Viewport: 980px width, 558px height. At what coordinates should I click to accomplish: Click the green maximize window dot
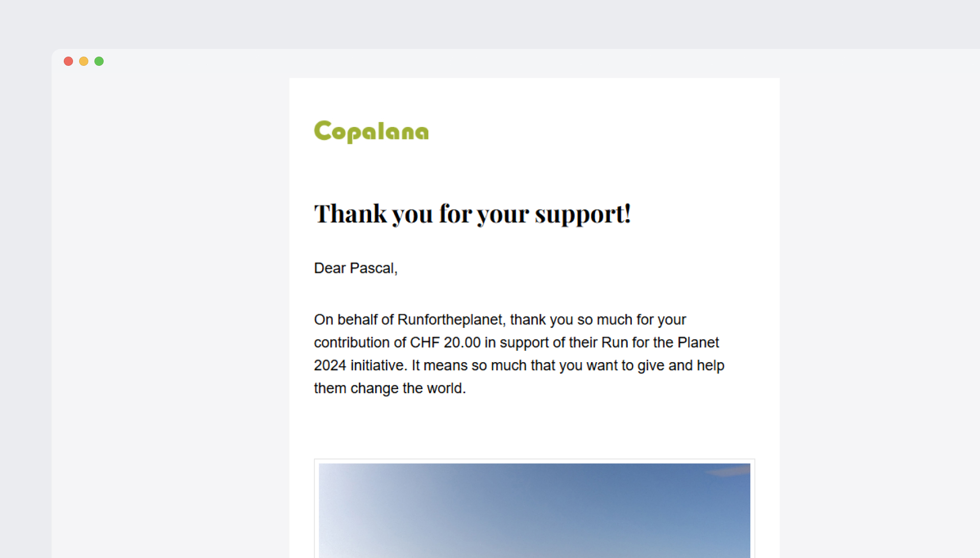(x=99, y=61)
